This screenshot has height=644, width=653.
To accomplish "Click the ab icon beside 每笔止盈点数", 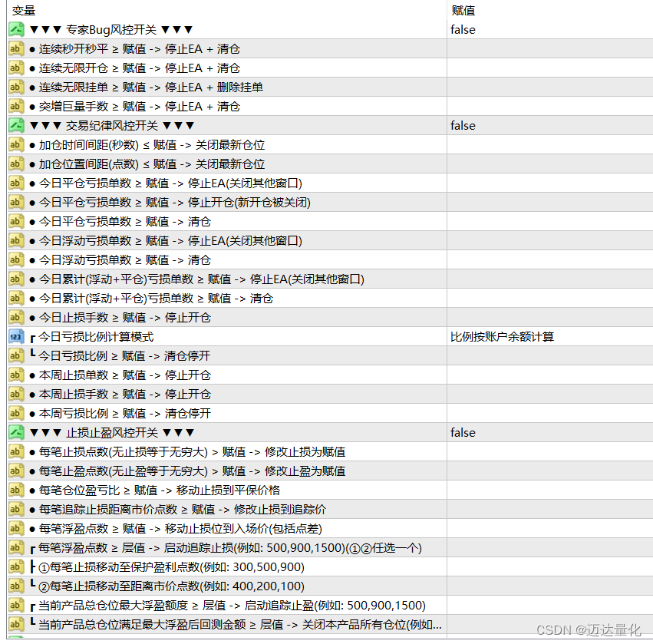I will click(x=16, y=471).
